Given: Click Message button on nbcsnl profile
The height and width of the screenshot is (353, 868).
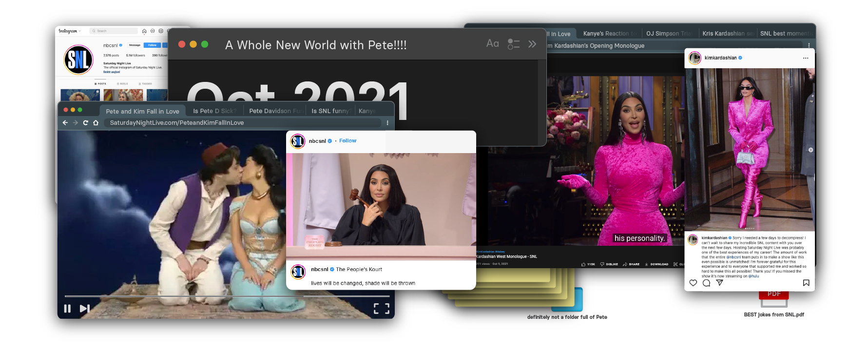Looking at the screenshot, I should click(x=135, y=45).
